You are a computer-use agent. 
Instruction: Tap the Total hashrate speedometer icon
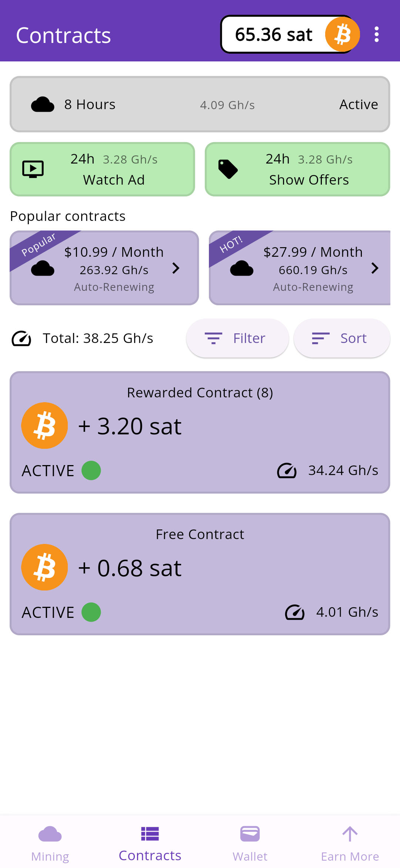pyautogui.click(x=21, y=338)
